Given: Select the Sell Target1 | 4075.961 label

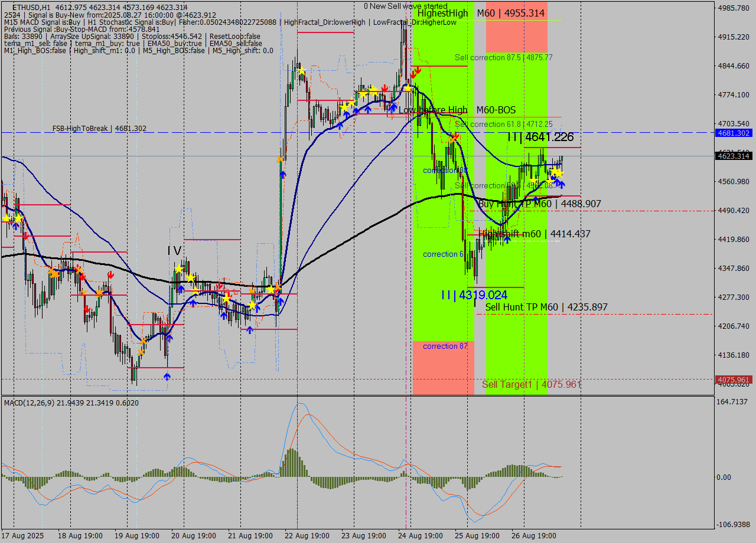Looking at the screenshot, I should click(531, 384).
